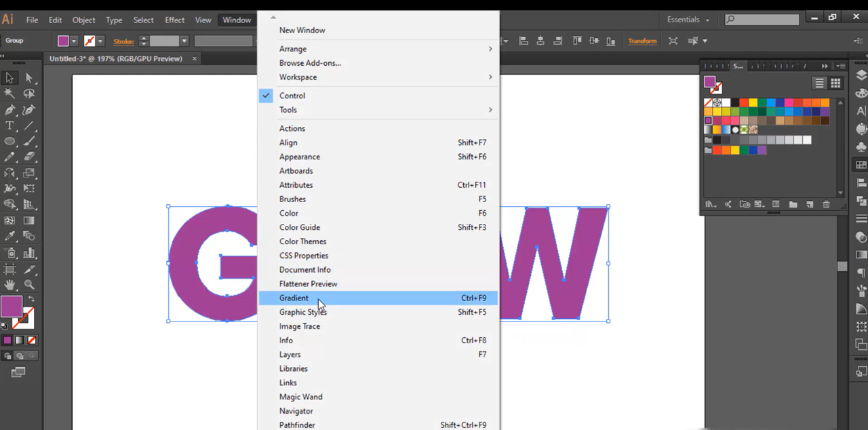Open Essentials workspace switcher
Screen dimensions: 868x430
[x=688, y=20]
